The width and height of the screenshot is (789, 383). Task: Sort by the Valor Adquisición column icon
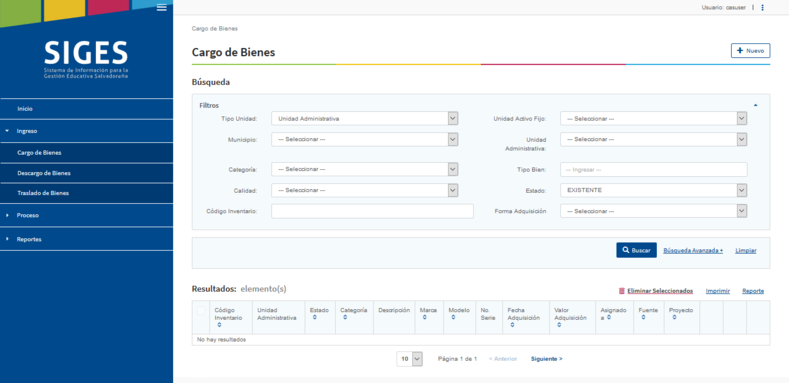559,325
